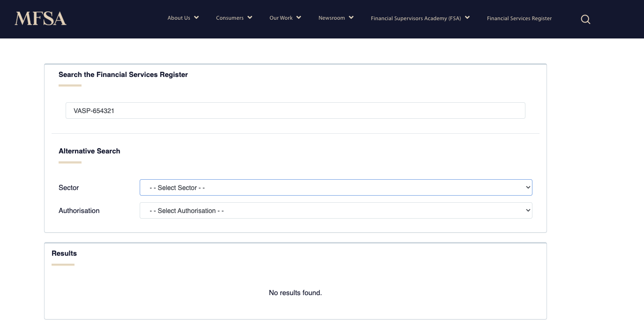Expand the Financial Supervisors Academy chevron
The width and height of the screenshot is (644, 335).
(x=467, y=18)
